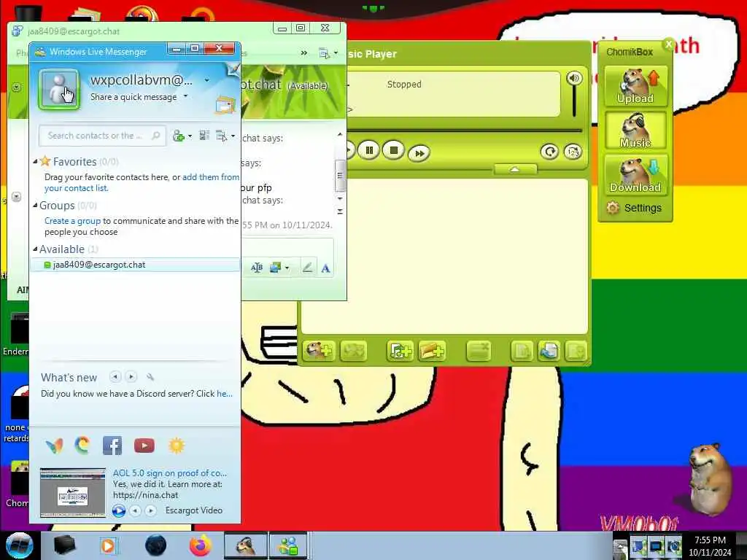The width and height of the screenshot is (747, 560).
Task: Stop playback in the music player
Action: (393, 150)
